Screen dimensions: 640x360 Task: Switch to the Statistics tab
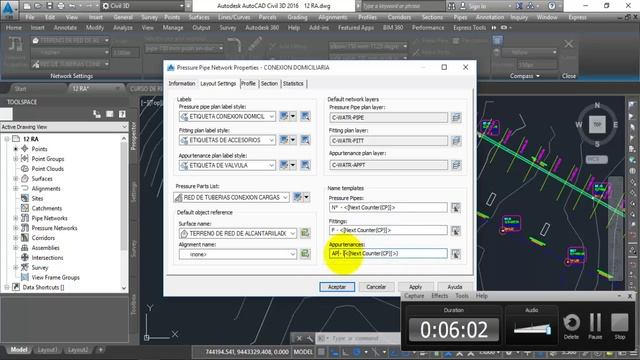pyautogui.click(x=293, y=83)
